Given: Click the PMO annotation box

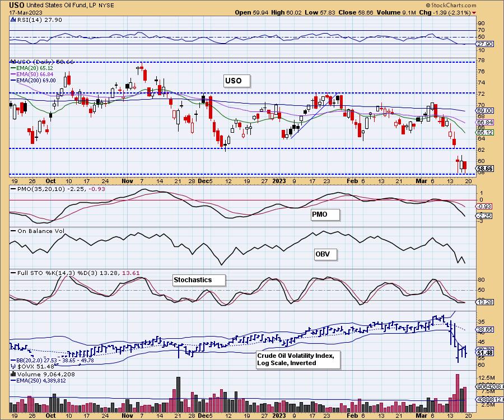Looking at the screenshot, I should [325, 214].
